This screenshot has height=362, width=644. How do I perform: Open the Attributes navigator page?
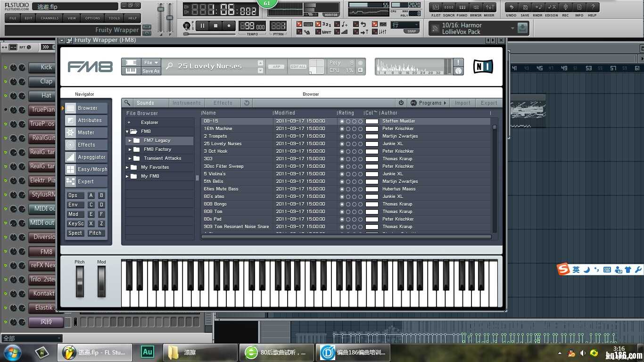pos(86,120)
